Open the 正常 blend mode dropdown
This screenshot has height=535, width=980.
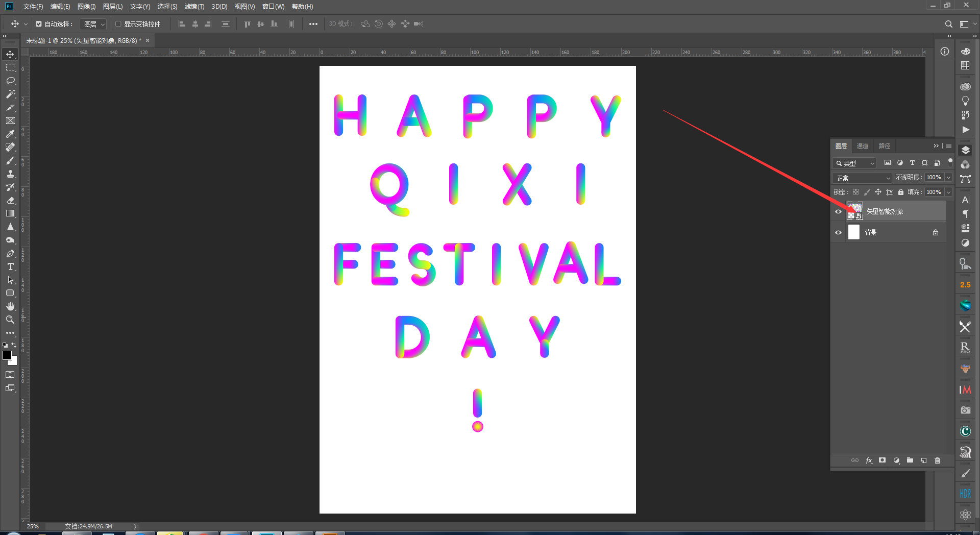point(862,178)
